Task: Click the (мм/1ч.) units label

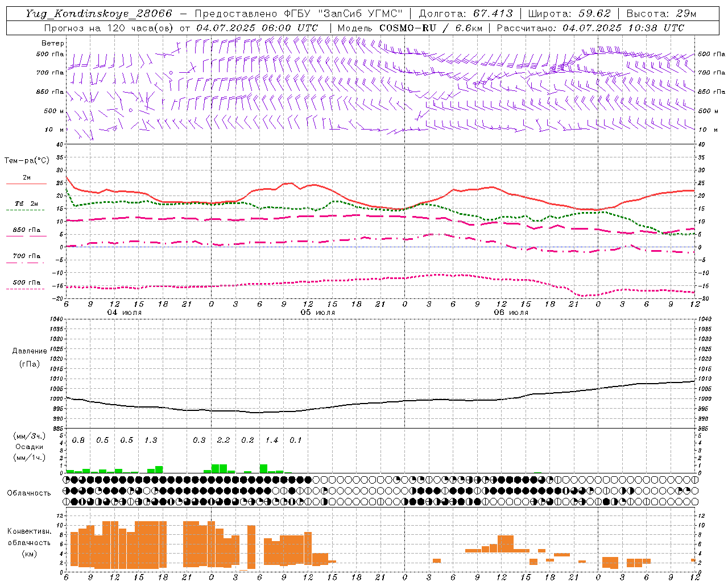Action: coord(29,458)
